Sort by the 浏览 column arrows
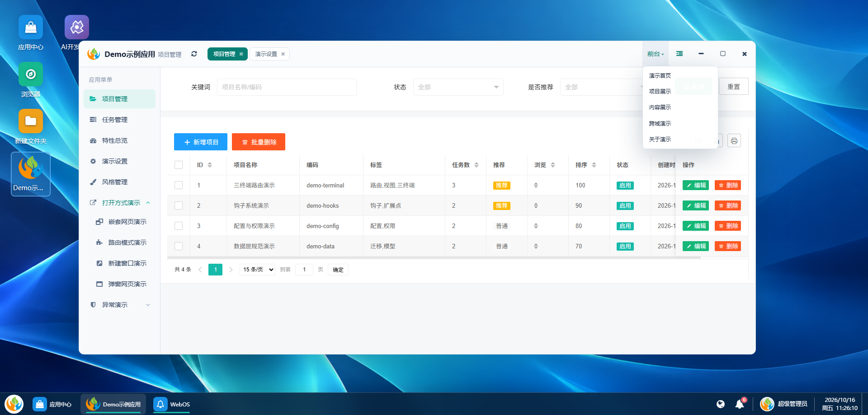Viewport: 868px width, 415px height. tap(553, 165)
